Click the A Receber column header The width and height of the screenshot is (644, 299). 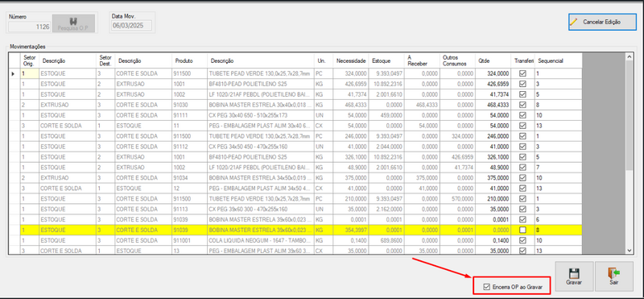point(422,60)
